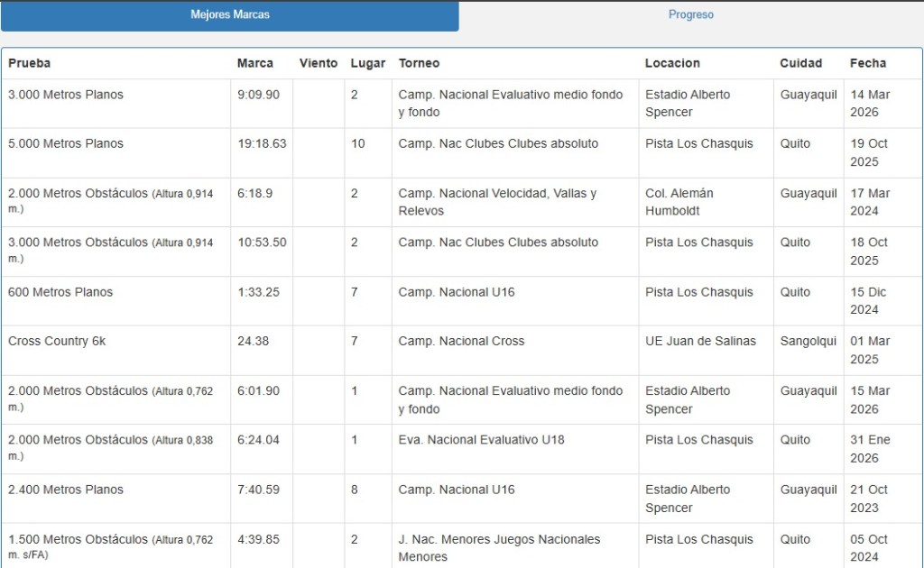Image resolution: width=924 pixels, height=568 pixels.
Task: Select the 3.000 Metros Planos row
Action: click(66, 95)
